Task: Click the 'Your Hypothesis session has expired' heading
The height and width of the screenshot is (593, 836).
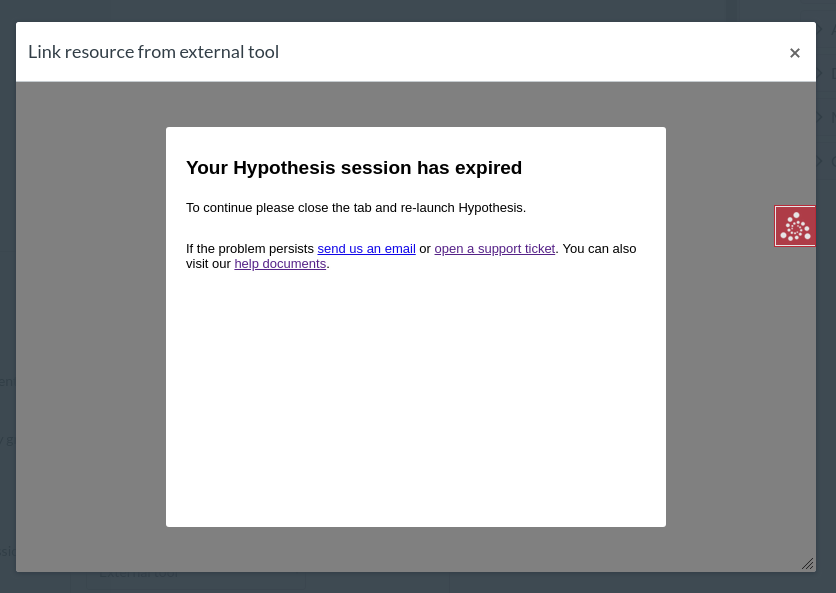Action: (x=354, y=167)
